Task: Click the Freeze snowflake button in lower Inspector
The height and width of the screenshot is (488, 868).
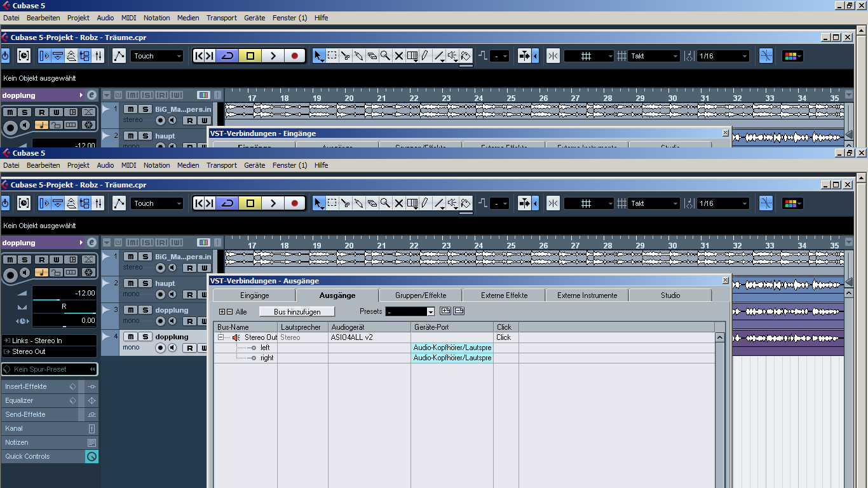Action: (x=89, y=273)
